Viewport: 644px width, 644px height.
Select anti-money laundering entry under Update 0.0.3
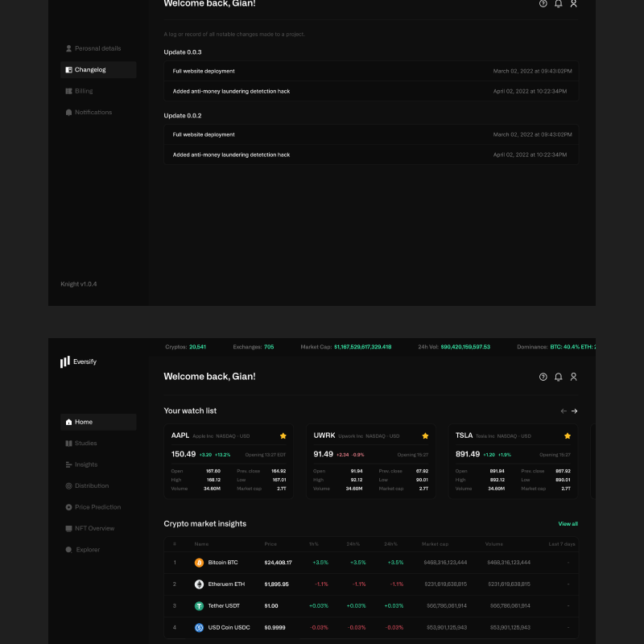371,91
